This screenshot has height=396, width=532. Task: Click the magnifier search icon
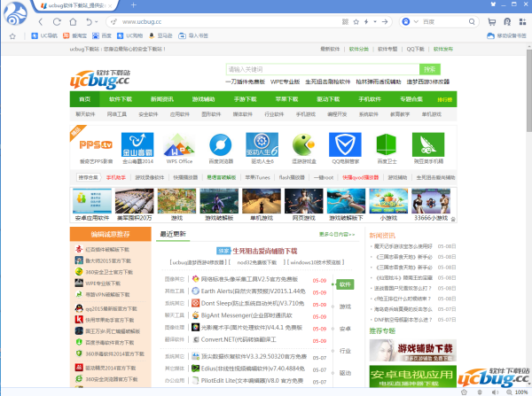coord(472,21)
